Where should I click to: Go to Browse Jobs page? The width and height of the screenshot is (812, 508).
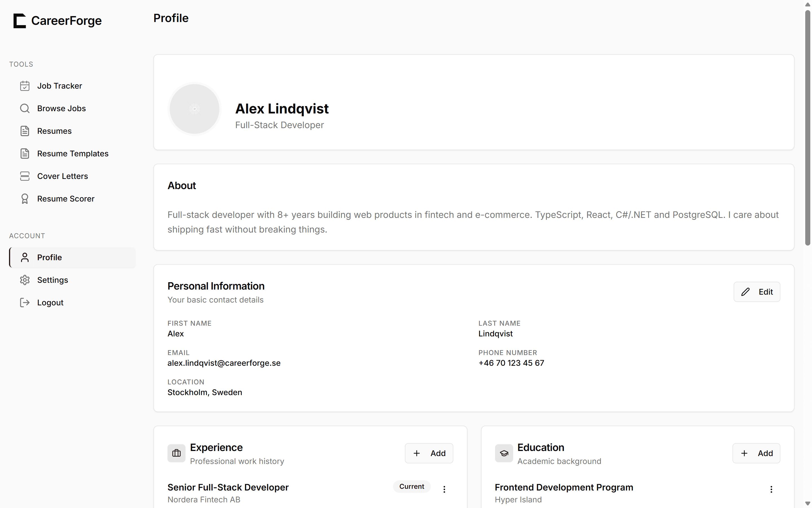pyautogui.click(x=72, y=109)
